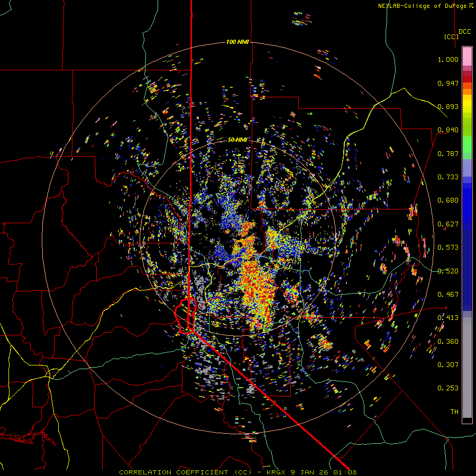Click the lavender segment of the color bar

point(467,168)
